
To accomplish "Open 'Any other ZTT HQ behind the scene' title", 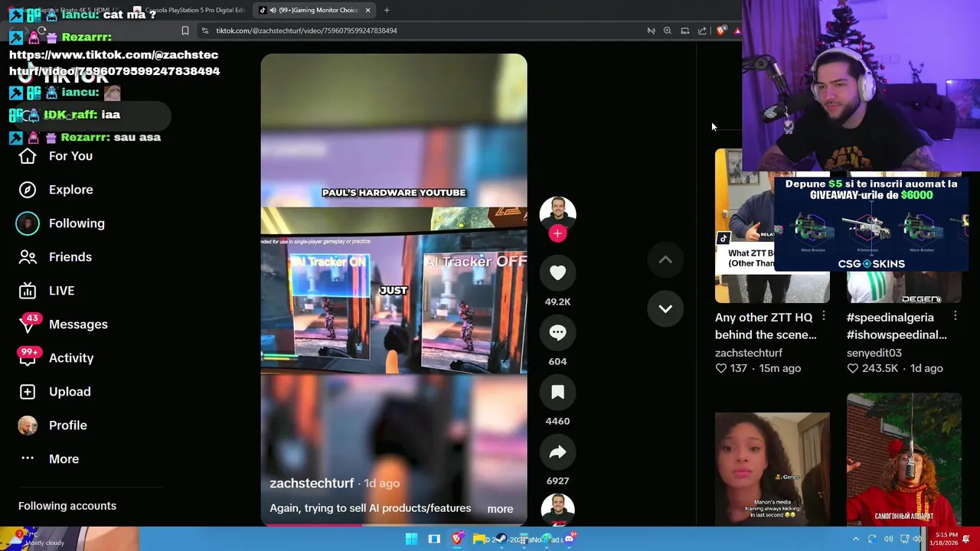I will 766,326.
